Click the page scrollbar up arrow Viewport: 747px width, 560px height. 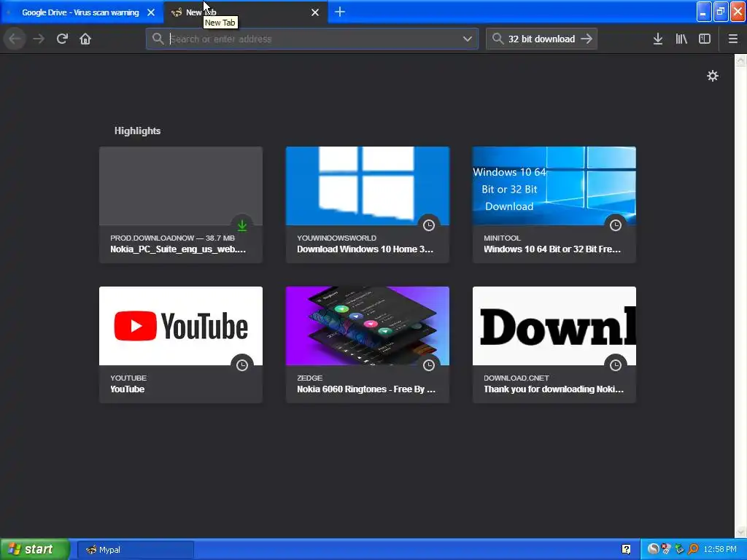[x=740, y=61]
